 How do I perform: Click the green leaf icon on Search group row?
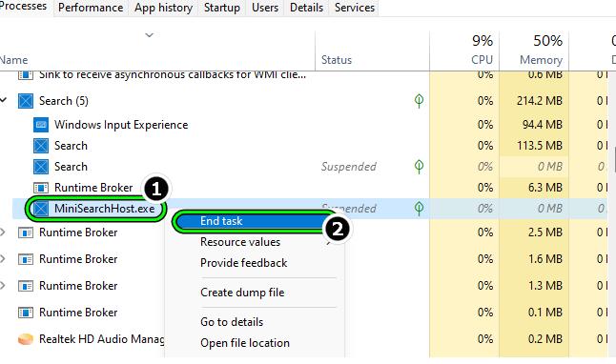click(x=419, y=101)
